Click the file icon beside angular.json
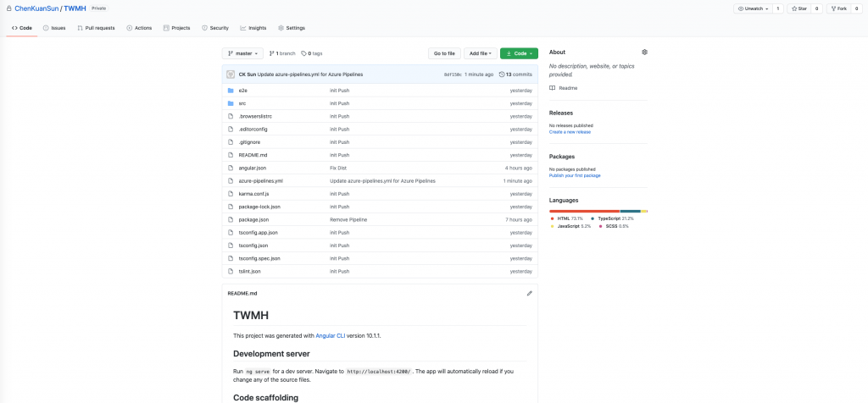 point(231,168)
